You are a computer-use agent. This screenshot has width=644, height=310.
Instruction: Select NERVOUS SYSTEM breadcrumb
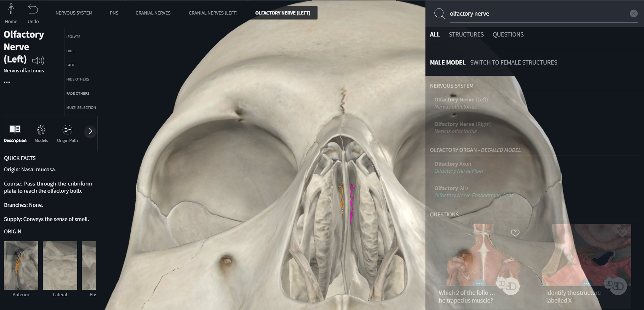pos(74,13)
